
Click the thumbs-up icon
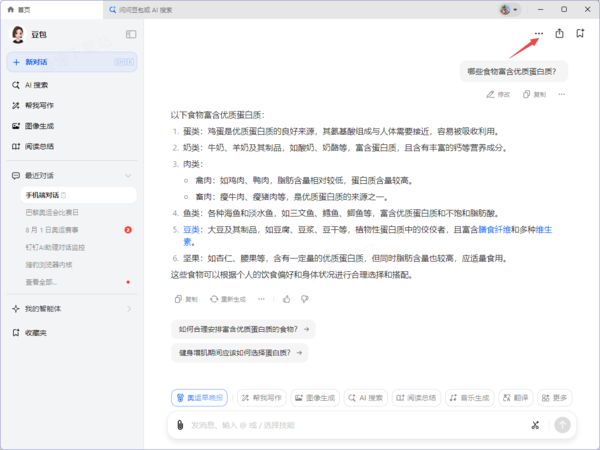[287, 299]
